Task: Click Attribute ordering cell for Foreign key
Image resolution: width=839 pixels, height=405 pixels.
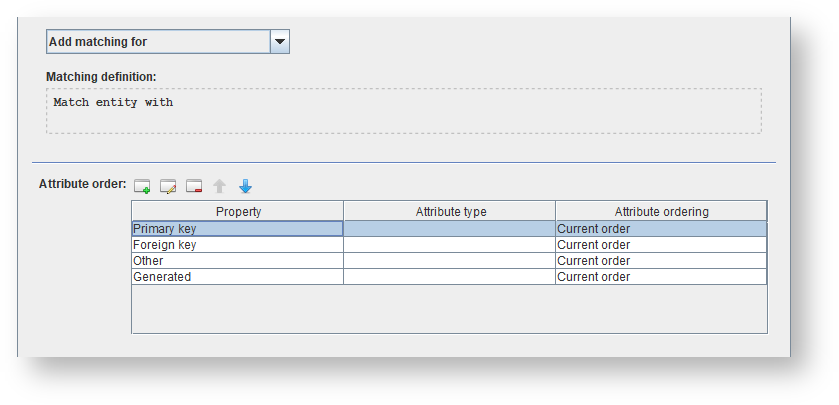Action: click(x=661, y=245)
